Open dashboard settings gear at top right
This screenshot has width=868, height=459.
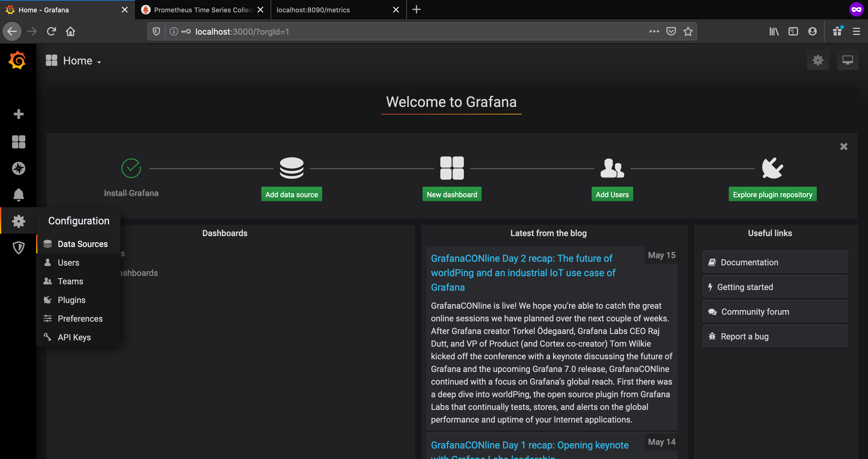[x=818, y=60]
